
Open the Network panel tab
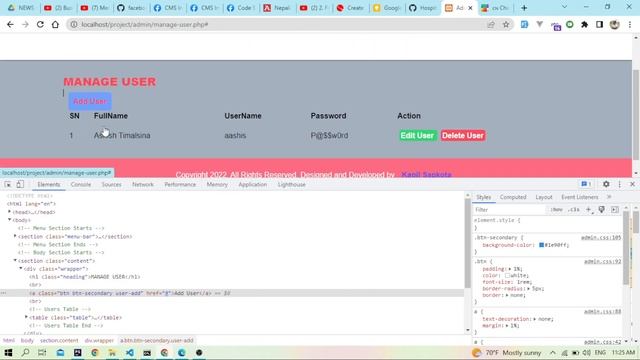[143, 184]
